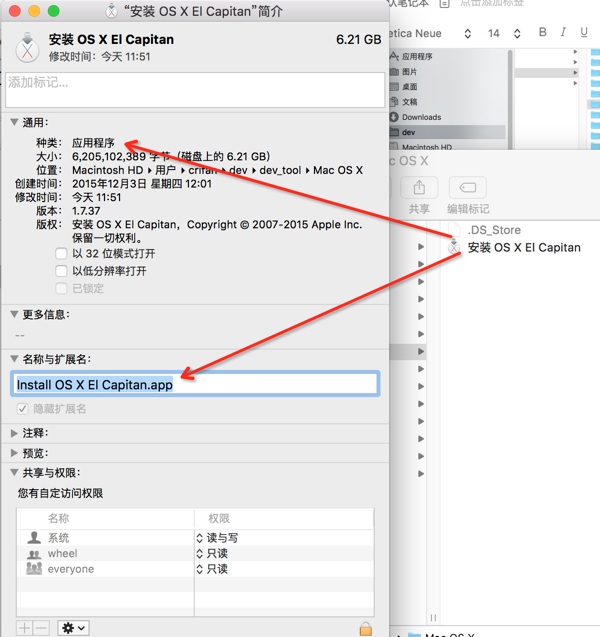The width and height of the screenshot is (600, 637).
Task: Expand the 注释 section
Action: [14, 433]
